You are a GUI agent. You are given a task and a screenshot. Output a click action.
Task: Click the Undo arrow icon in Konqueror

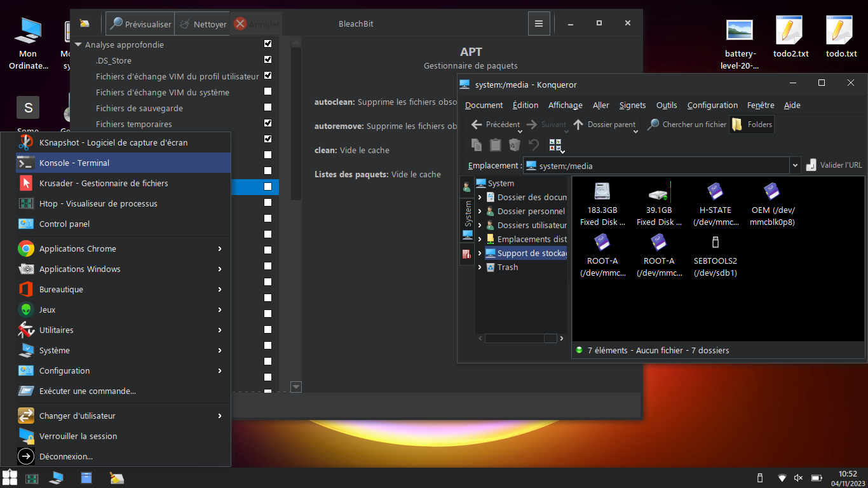pos(534,145)
